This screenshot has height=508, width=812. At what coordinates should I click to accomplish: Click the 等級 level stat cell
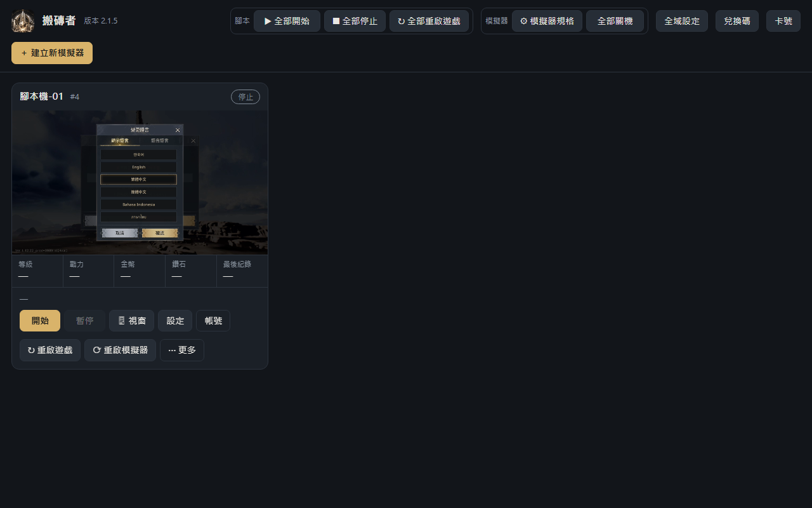[x=37, y=271]
